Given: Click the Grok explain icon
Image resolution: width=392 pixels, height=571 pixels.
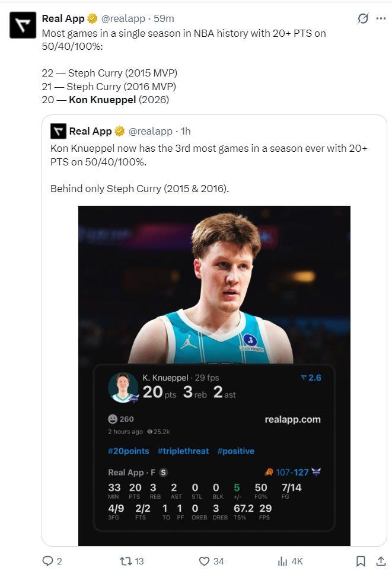Looking at the screenshot, I should 363,18.
